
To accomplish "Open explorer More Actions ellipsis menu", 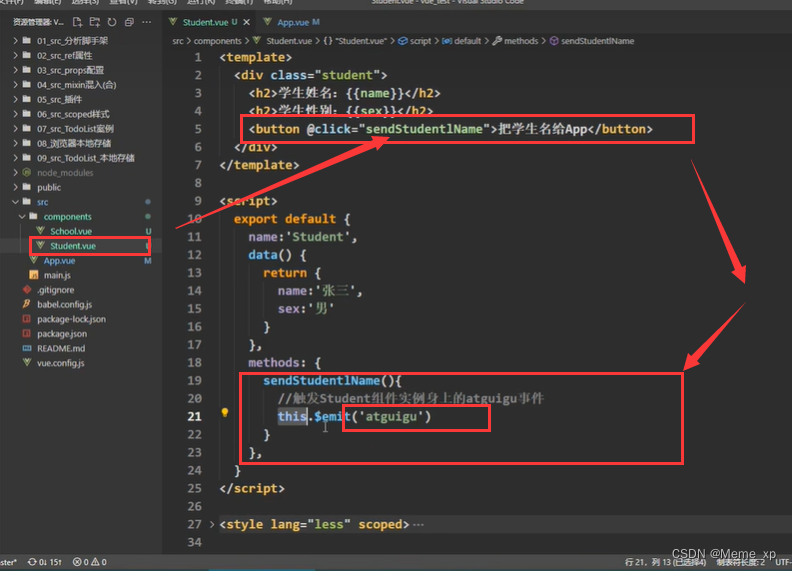I will 147,22.
